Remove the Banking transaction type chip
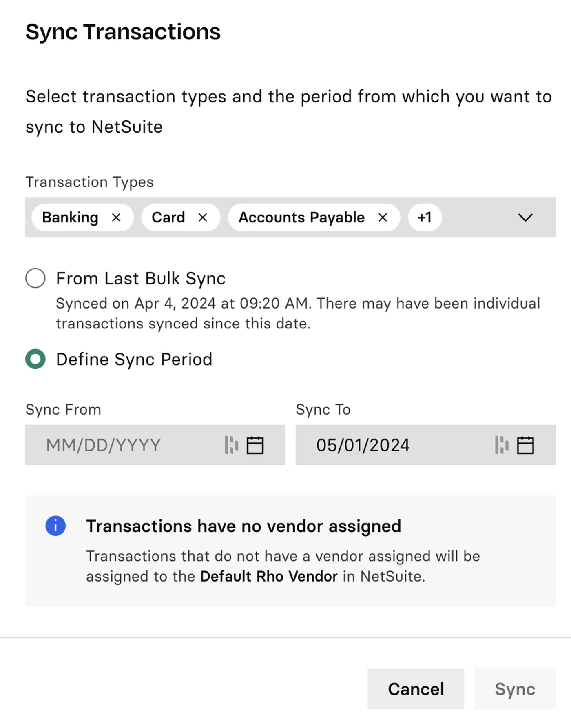The width and height of the screenshot is (571, 728). tap(116, 218)
